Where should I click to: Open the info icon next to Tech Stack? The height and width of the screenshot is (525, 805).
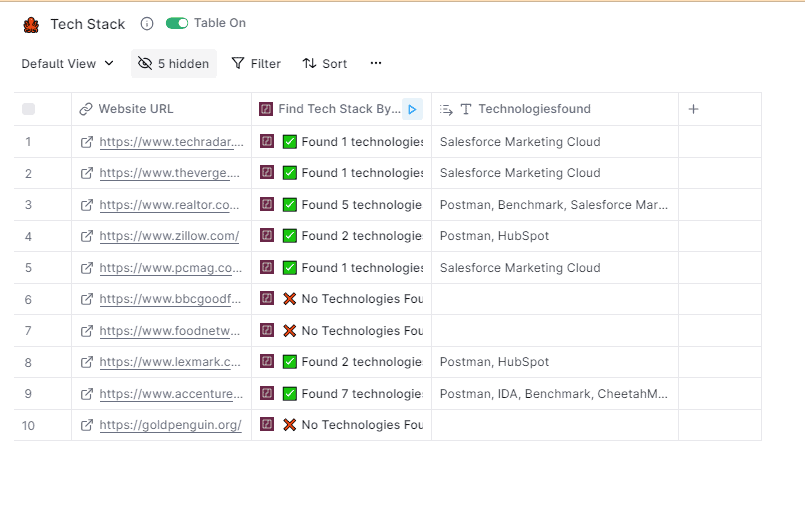[x=147, y=24]
